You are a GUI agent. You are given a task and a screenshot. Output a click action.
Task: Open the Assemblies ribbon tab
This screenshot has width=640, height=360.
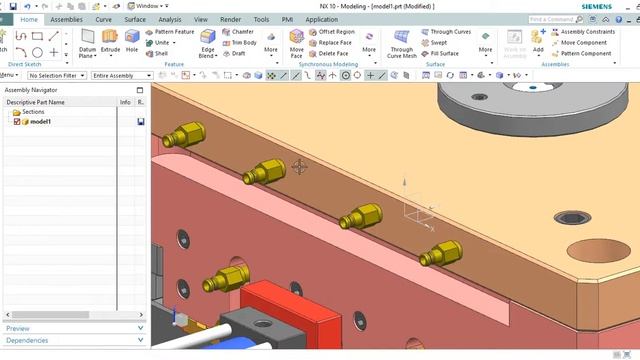click(x=67, y=20)
